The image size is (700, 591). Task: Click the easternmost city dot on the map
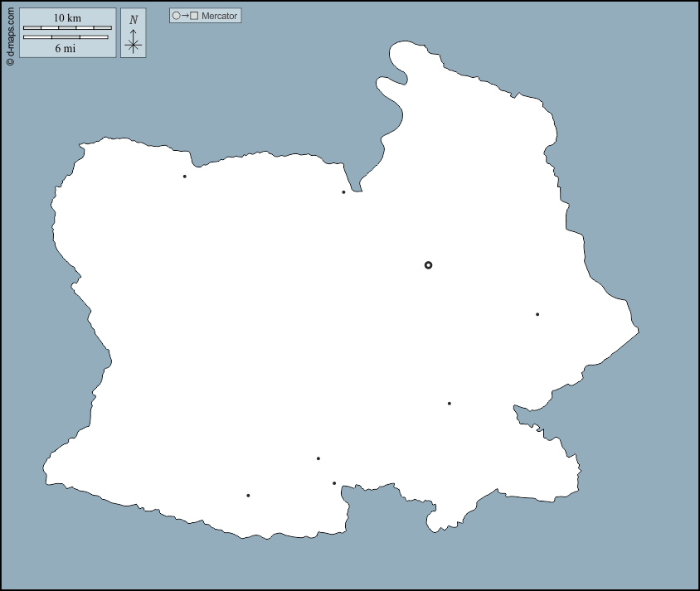pos(537,314)
